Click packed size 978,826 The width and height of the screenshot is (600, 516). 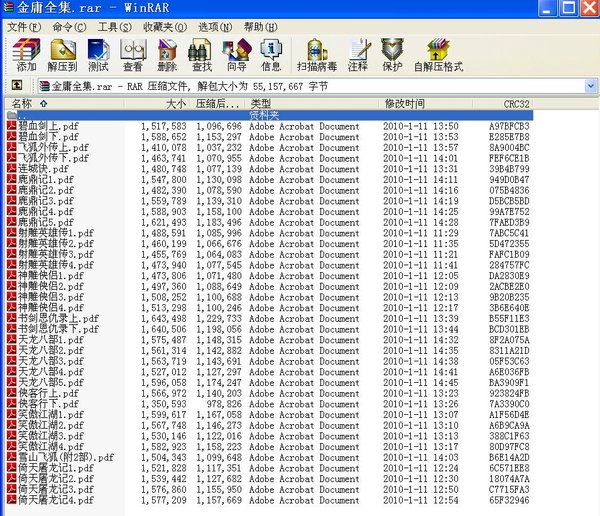click(x=224, y=404)
